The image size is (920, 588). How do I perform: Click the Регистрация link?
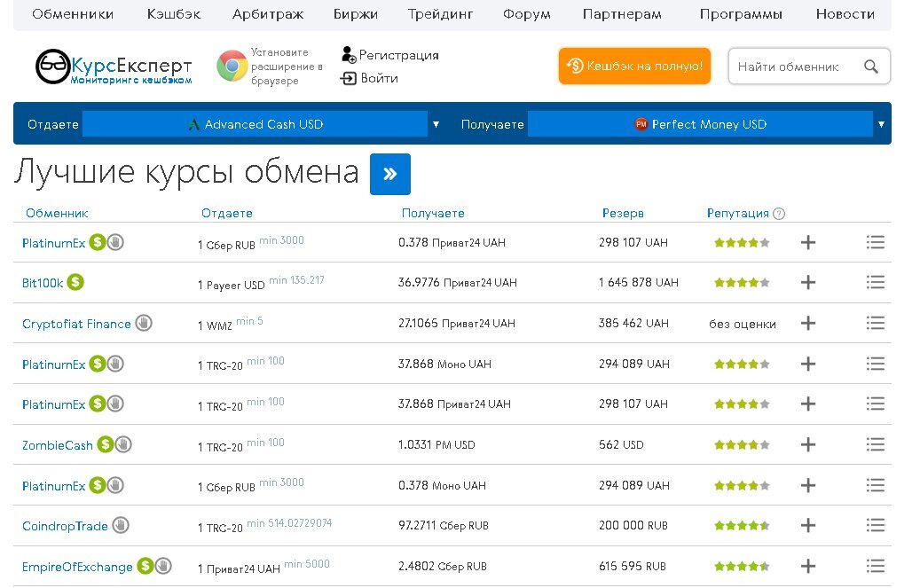(x=398, y=55)
